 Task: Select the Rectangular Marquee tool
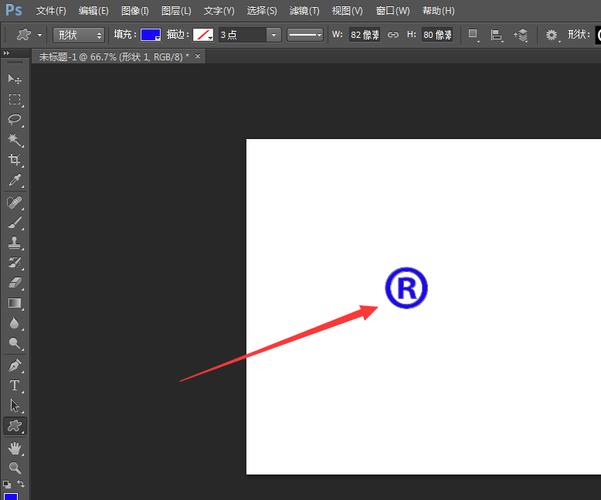(15, 99)
